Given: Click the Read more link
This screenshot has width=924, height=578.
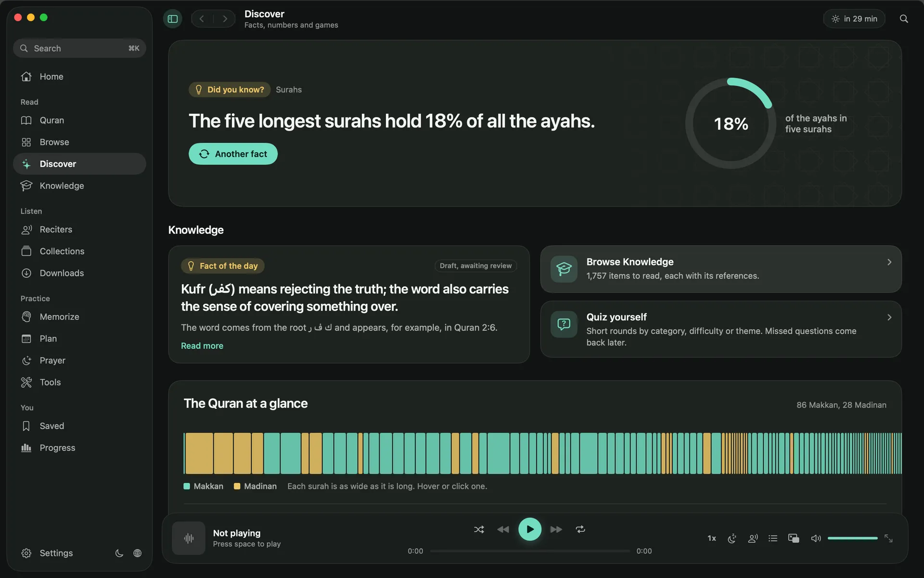Looking at the screenshot, I should pyautogui.click(x=202, y=346).
